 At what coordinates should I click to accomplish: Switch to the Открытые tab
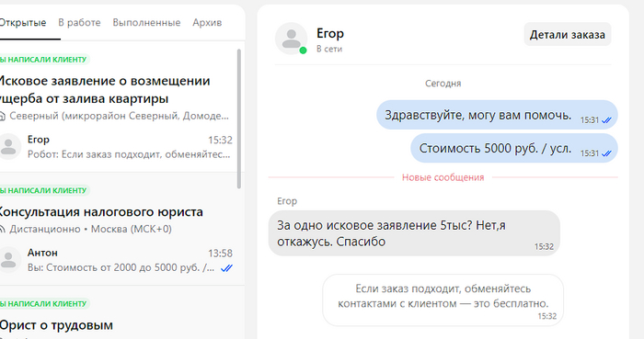23,23
